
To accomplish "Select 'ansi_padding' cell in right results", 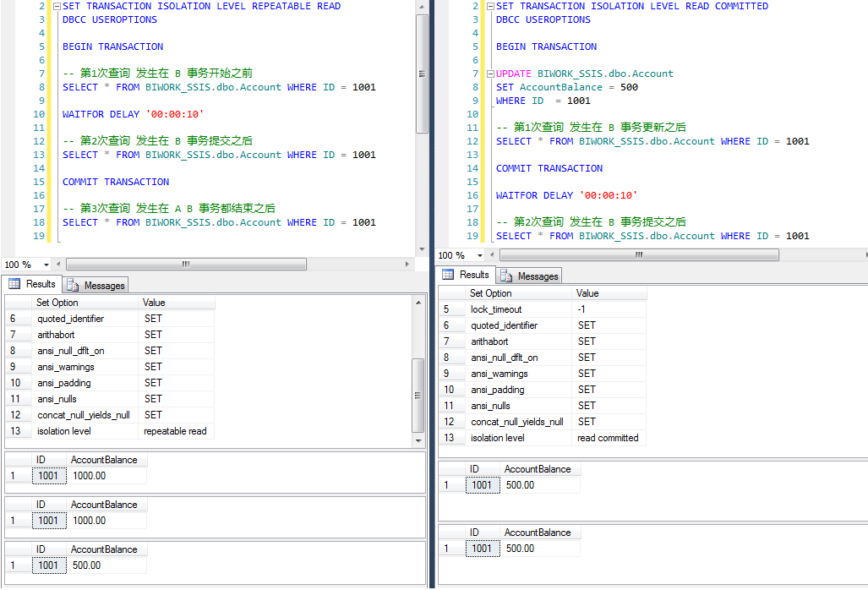I will 518,390.
